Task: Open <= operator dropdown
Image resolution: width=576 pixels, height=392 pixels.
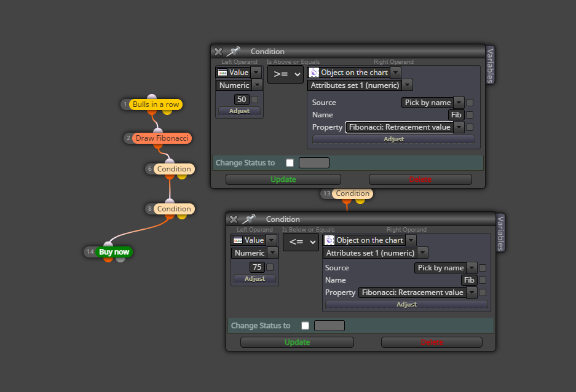Action: [x=301, y=242]
